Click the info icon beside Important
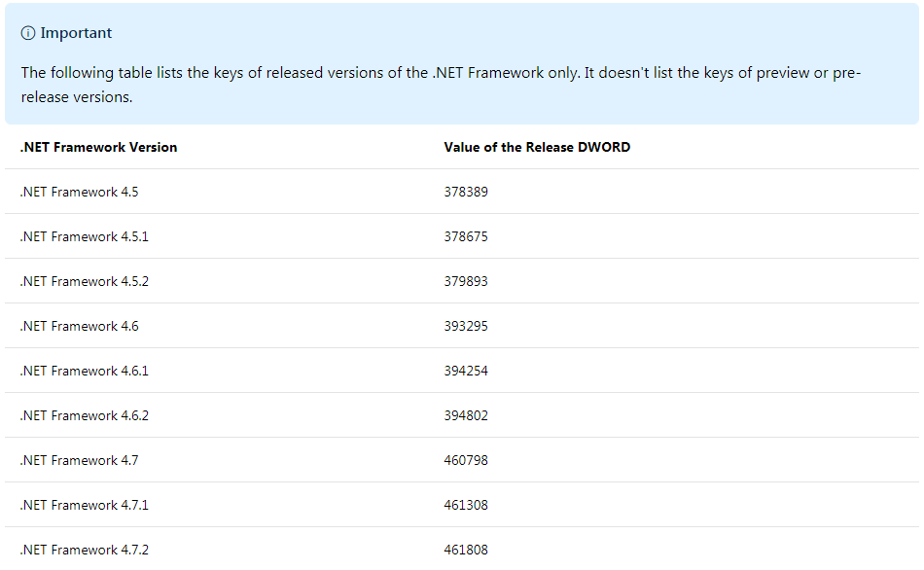The width and height of the screenshot is (924, 570). (x=27, y=33)
